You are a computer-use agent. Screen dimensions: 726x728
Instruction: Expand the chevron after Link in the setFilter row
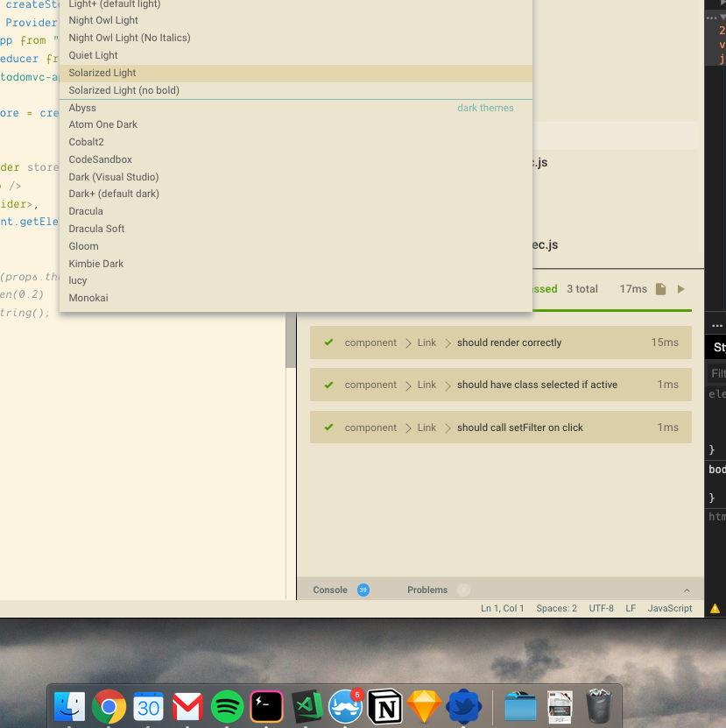[448, 428]
